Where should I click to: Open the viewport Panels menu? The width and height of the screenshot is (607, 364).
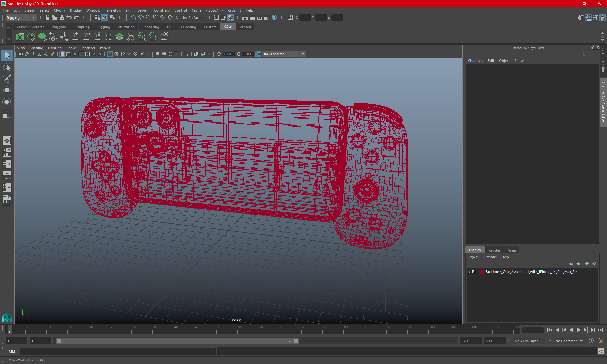click(x=105, y=48)
